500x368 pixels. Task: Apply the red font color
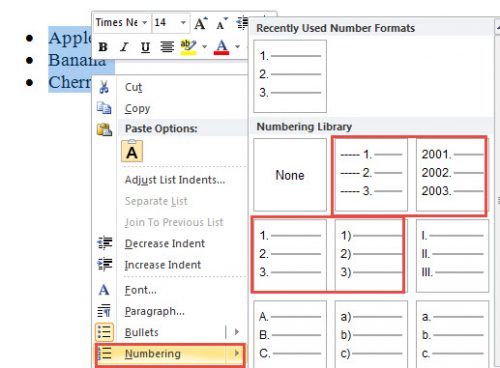222,47
